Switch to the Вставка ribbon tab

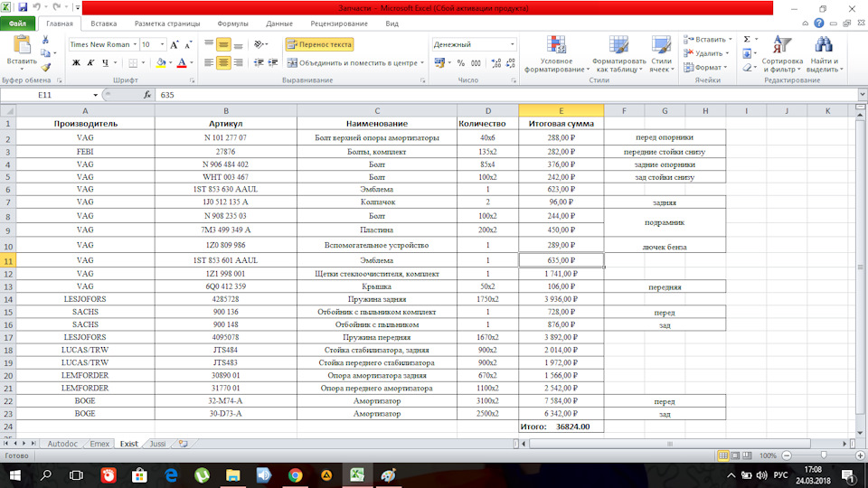[x=103, y=23]
